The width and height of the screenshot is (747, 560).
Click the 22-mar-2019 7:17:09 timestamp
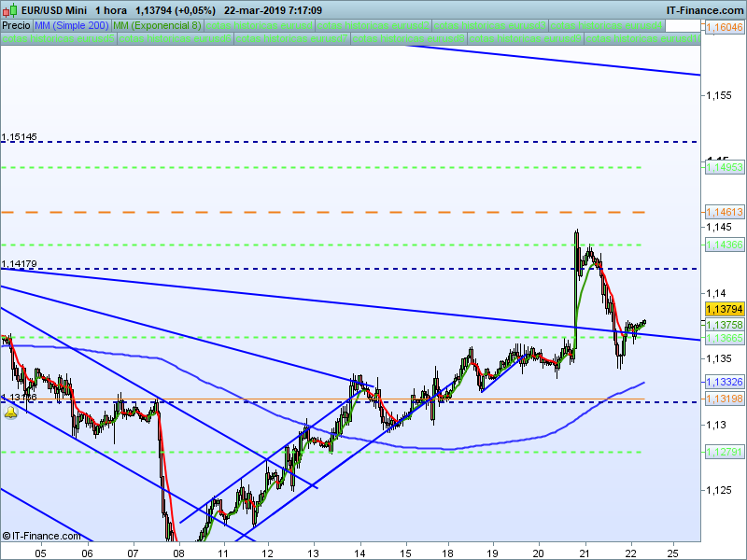(x=273, y=10)
